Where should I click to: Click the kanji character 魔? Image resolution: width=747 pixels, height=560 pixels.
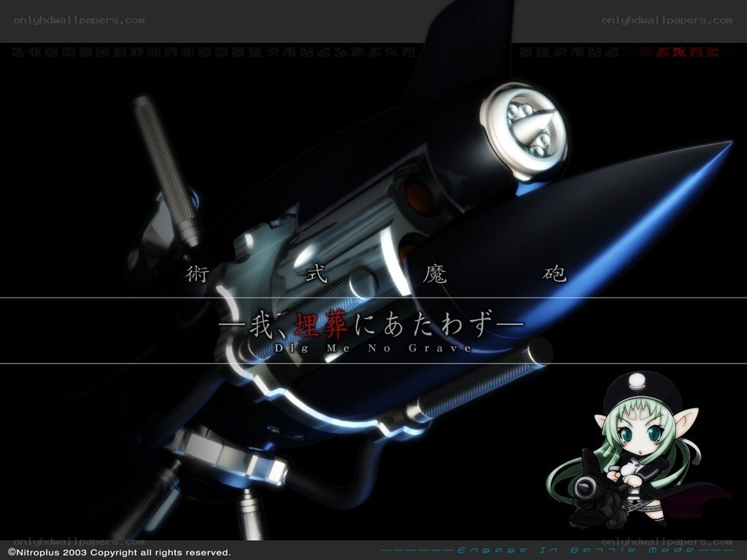435,274
